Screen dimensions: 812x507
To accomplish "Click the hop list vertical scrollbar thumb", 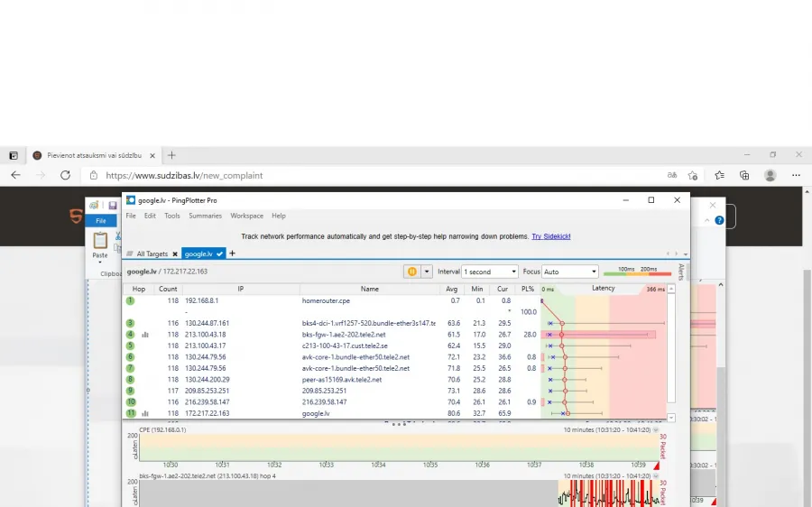I will (671, 348).
